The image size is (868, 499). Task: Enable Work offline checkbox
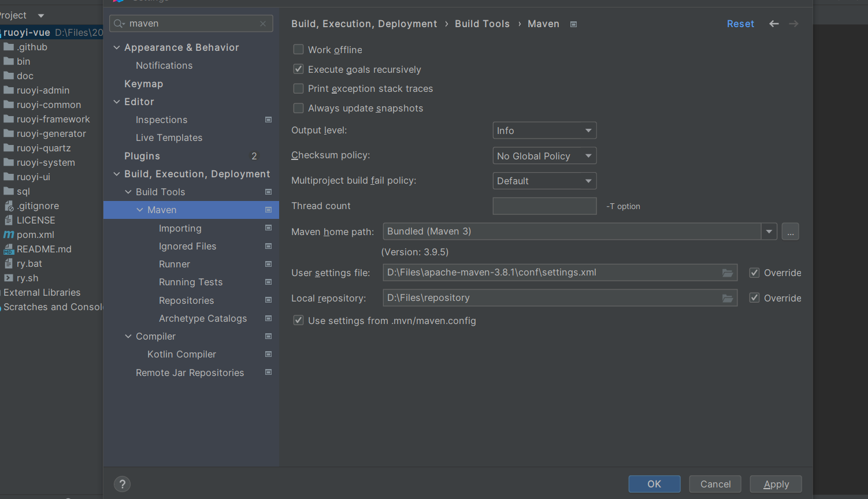[298, 50]
